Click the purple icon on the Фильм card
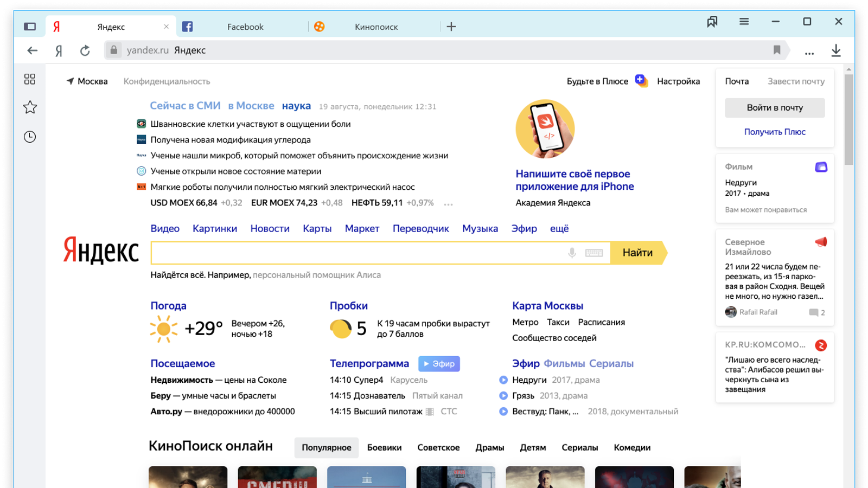 click(x=821, y=167)
